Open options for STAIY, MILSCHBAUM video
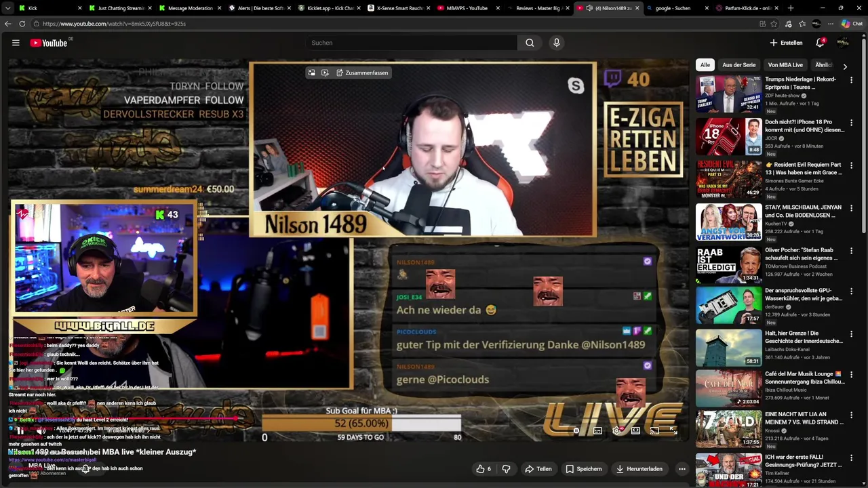This screenshot has height=488, width=868. click(x=851, y=208)
